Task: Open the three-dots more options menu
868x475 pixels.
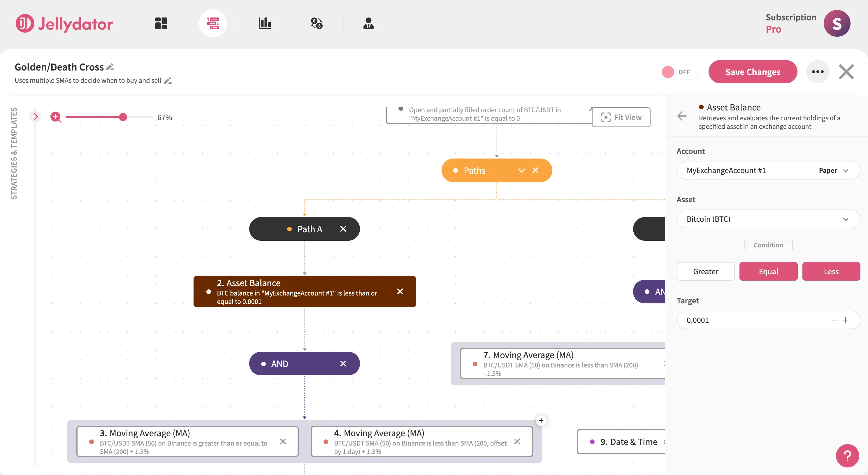Action: (818, 72)
